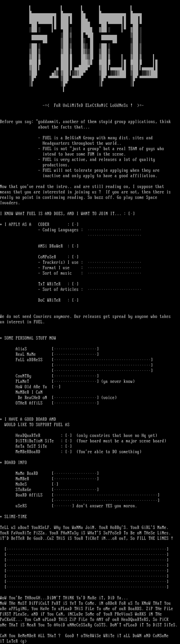Image resolution: width=180 pixels, height=644 pixels.
Task: Click the AliaS input field
Action: (75, 349)
